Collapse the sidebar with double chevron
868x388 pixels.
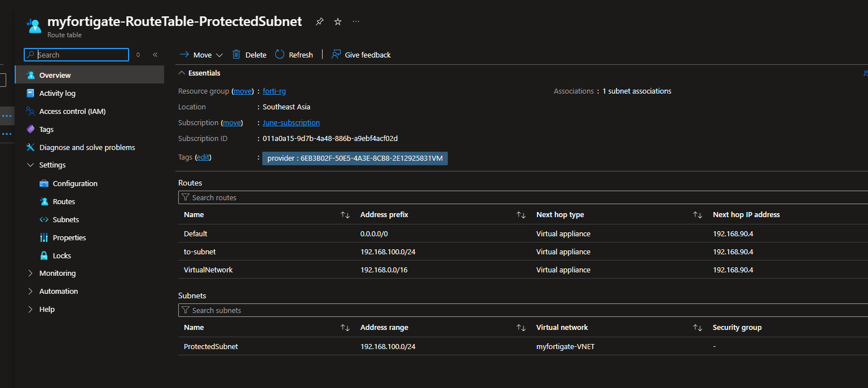coord(155,55)
